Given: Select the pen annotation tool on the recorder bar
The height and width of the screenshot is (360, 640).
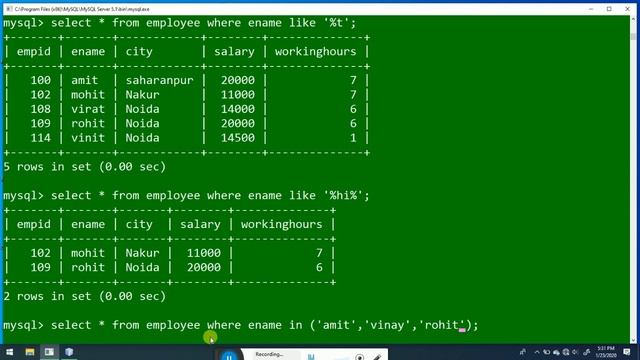Looking at the screenshot, I should (377, 357).
